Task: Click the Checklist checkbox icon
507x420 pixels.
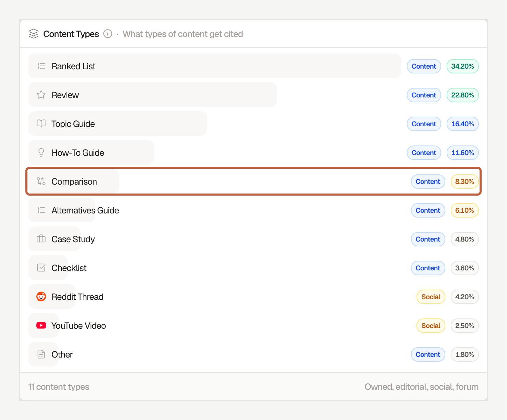Action: click(x=41, y=268)
